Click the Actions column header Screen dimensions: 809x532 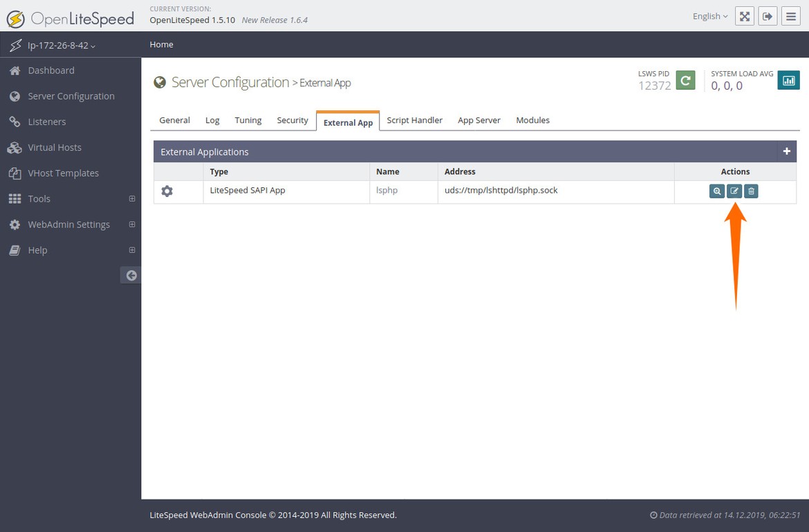coord(735,171)
